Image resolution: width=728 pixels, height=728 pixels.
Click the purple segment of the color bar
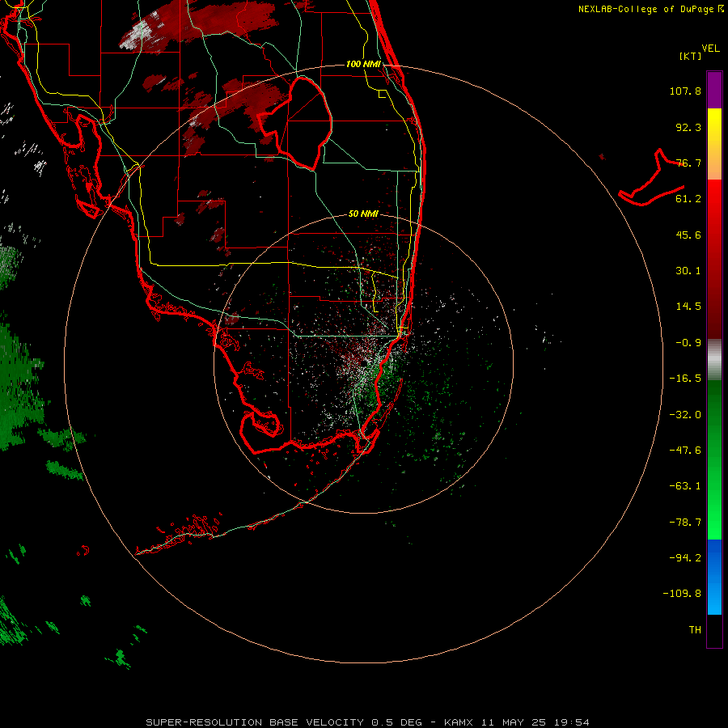(x=714, y=90)
